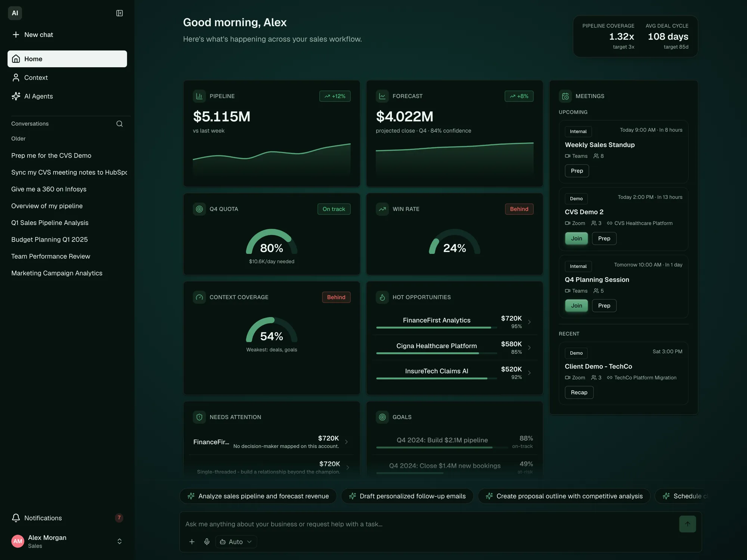This screenshot has height=560, width=747.
Task: Click the Meetings calendar icon
Action: 565,96
